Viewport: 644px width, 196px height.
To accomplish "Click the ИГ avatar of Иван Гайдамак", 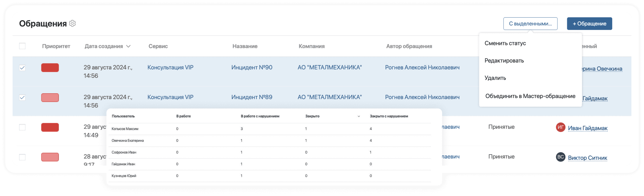I will click(560, 127).
